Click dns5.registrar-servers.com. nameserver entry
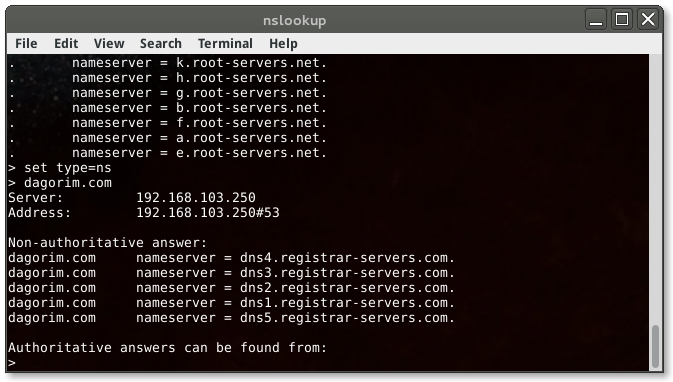 pyautogui.click(x=231, y=318)
